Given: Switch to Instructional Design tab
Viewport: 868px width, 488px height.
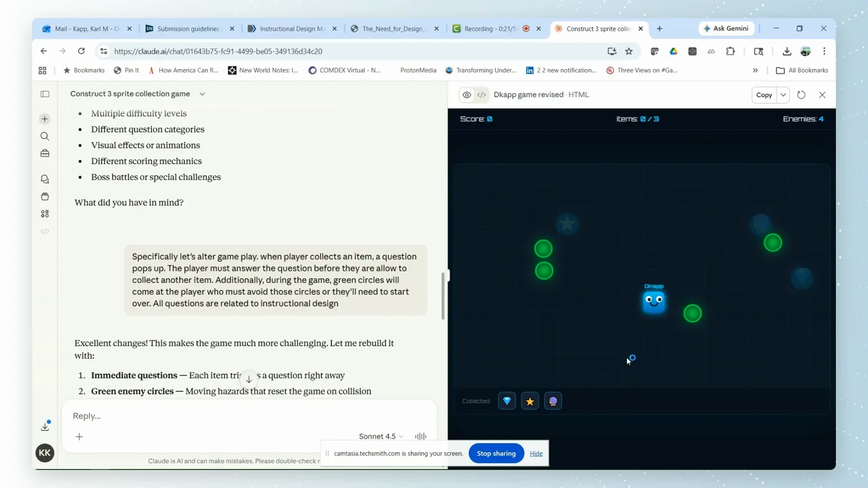Looking at the screenshot, I should (292, 29).
